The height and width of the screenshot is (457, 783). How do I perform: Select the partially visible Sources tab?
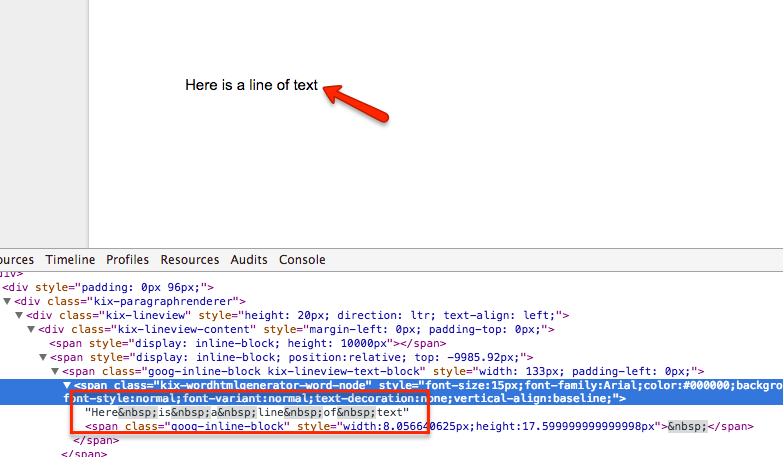[x=17, y=259]
